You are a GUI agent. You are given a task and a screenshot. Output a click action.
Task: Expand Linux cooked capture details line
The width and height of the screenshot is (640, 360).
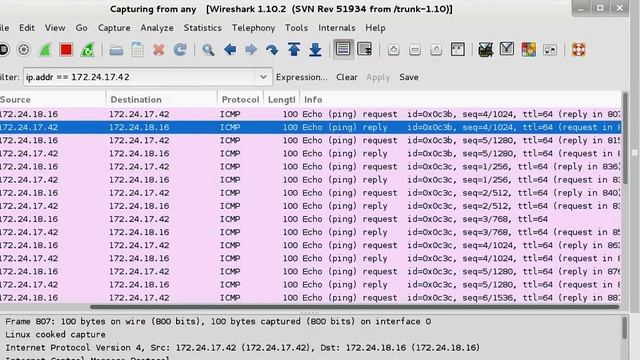coord(55,335)
